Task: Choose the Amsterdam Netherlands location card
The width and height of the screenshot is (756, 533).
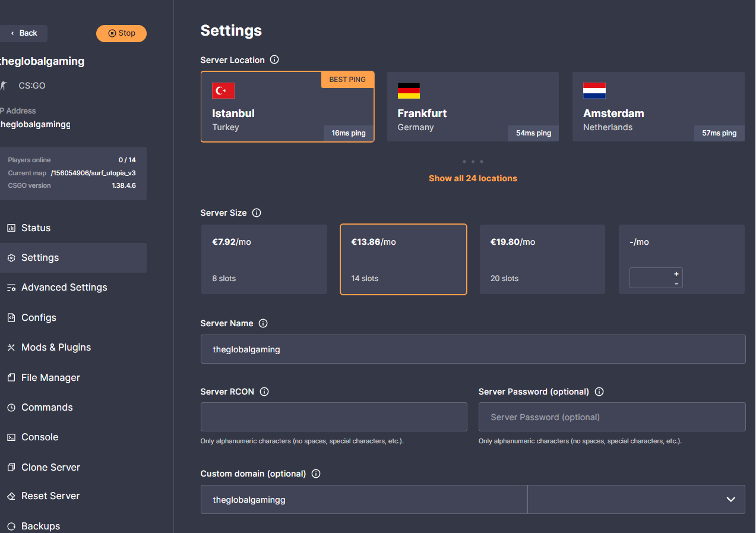Action: tap(658, 107)
